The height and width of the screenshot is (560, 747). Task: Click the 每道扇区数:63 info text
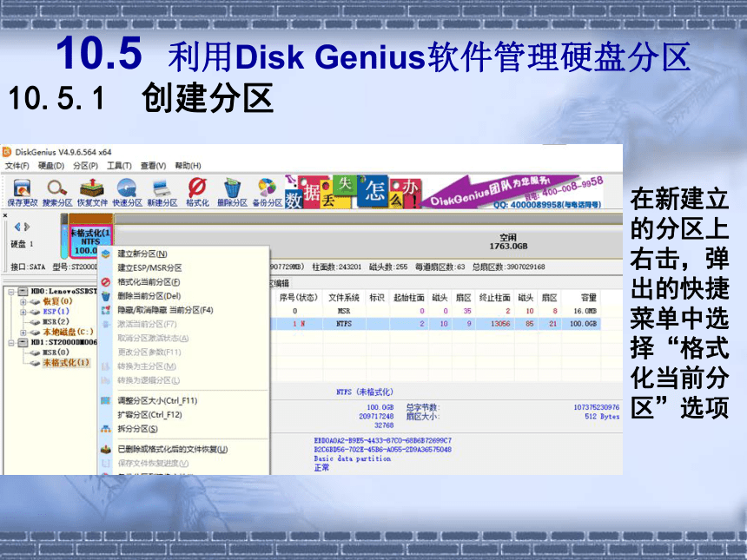coord(440,267)
